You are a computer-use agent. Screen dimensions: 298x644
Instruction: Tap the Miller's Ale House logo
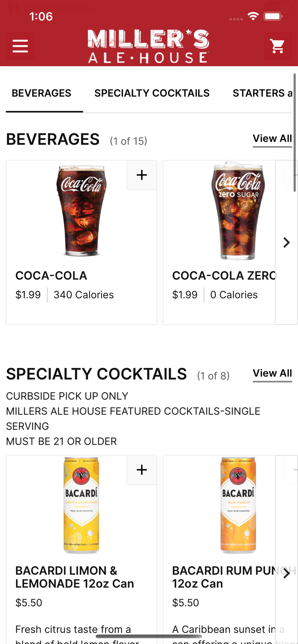coord(148,46)
